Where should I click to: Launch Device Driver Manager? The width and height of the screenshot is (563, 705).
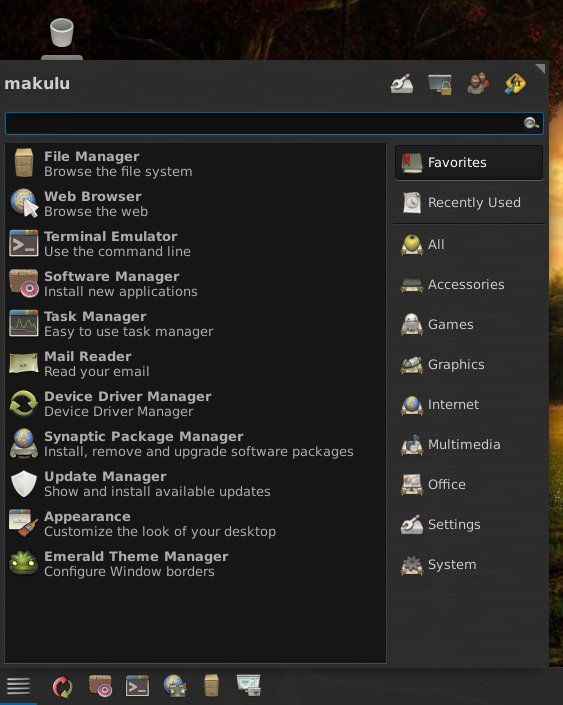[196, 404]
